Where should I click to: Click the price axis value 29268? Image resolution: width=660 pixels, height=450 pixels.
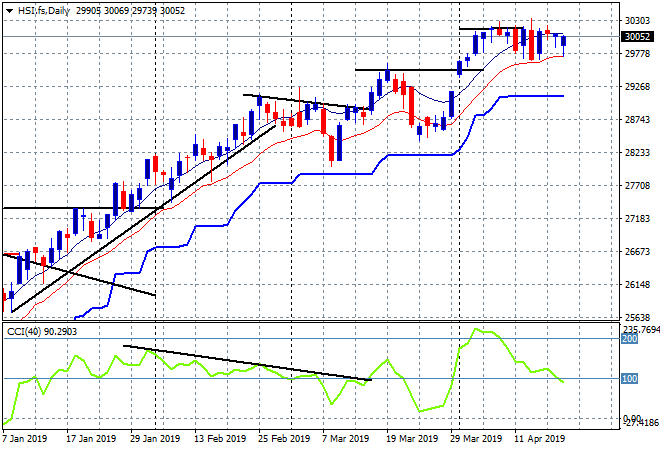(637, 87)
